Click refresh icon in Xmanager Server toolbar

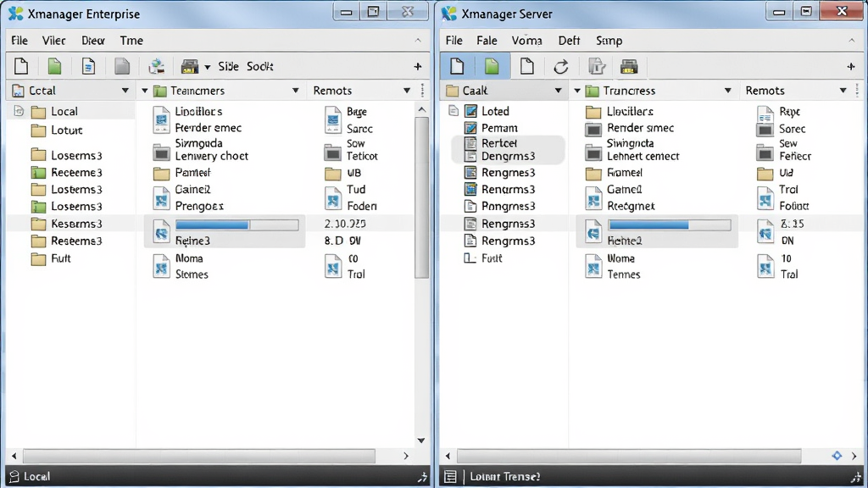point(561,67)
